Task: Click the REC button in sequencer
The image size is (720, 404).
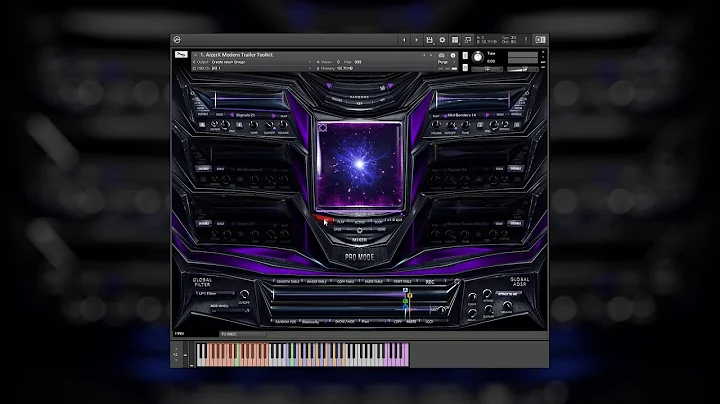Action: point(430,282)
